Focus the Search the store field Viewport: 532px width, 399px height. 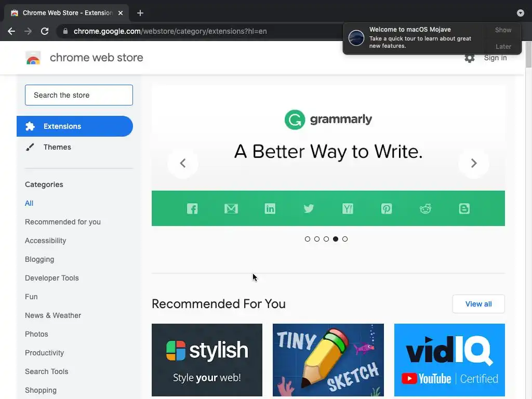[x=79, y=95]
